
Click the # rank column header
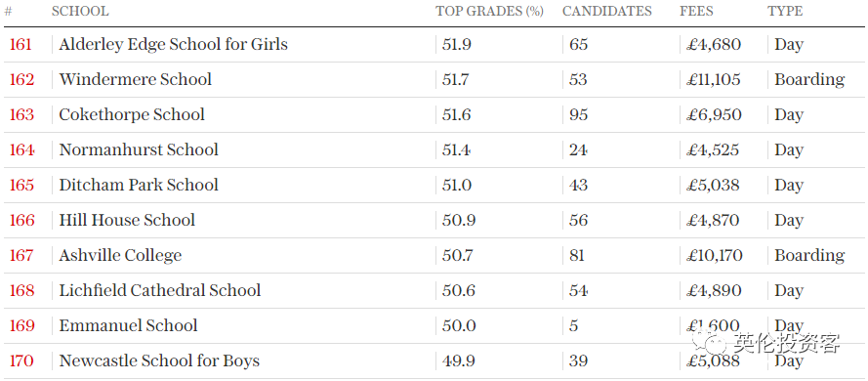(x=9, y=11)
